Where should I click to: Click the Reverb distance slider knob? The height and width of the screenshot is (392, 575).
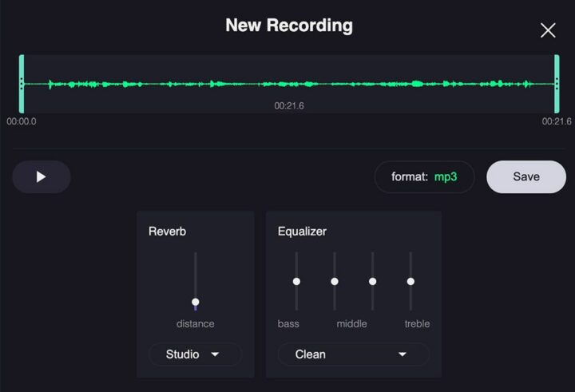[195, 303]
